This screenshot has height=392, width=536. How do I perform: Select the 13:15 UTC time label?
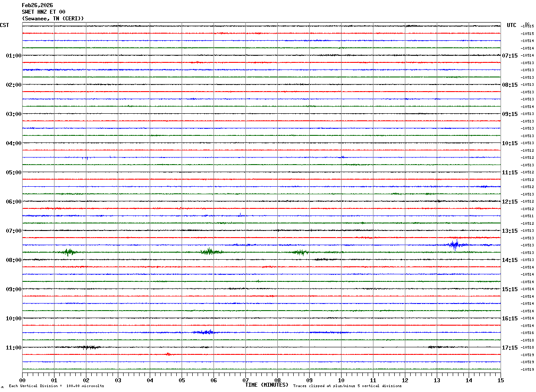[x=509, y=231]
